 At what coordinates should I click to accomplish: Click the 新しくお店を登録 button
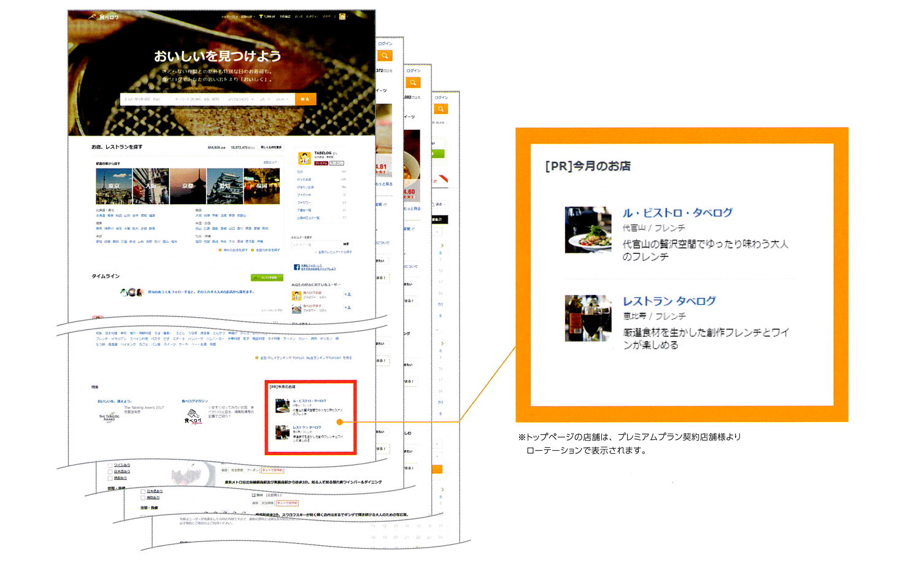(271, 147)
